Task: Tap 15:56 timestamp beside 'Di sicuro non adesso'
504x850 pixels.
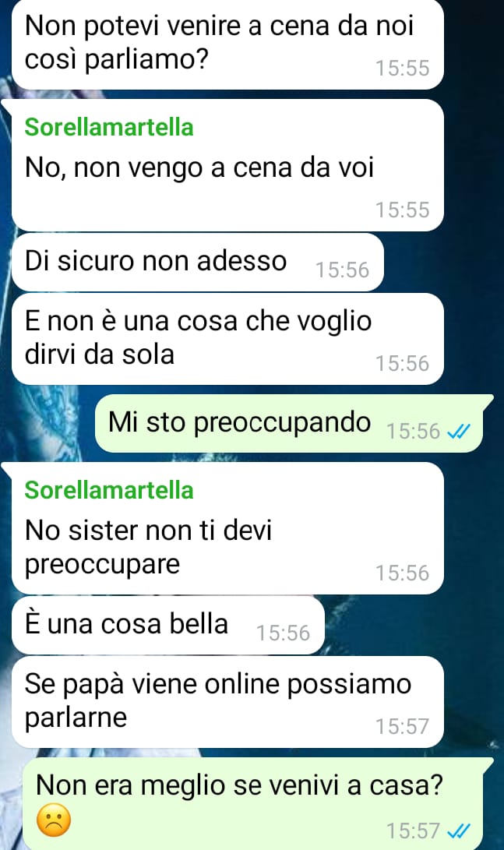Action: coord(342,270)
